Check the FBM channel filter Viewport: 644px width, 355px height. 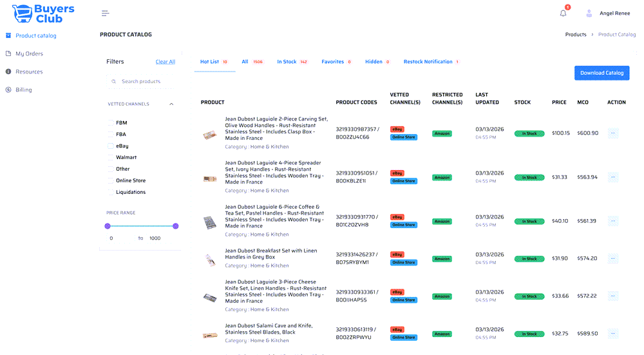point(111,122)
